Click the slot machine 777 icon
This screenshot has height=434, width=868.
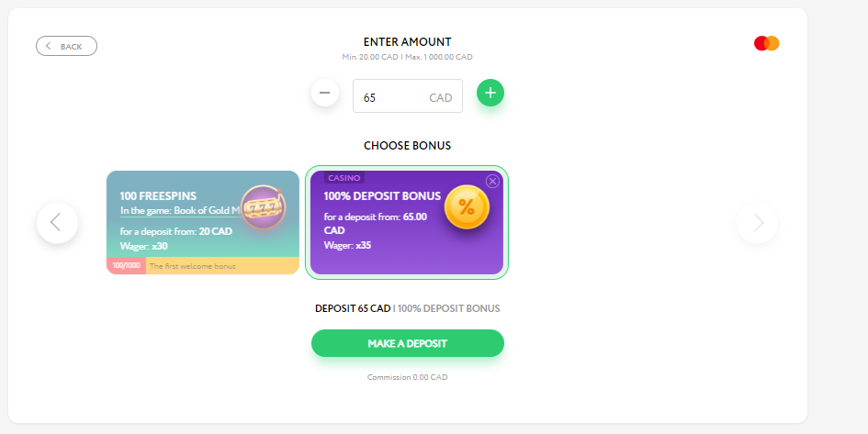pos(264,208)
